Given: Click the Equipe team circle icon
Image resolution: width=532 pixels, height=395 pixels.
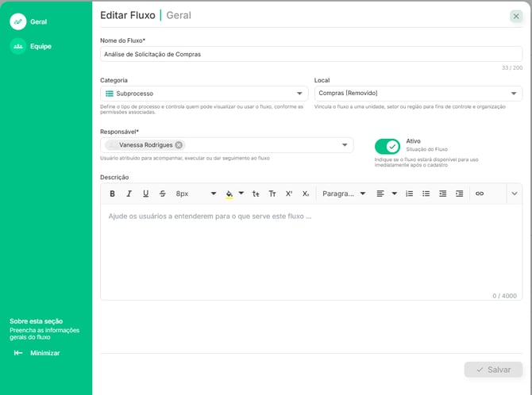Looking at the screenshot, I should 18,46.
